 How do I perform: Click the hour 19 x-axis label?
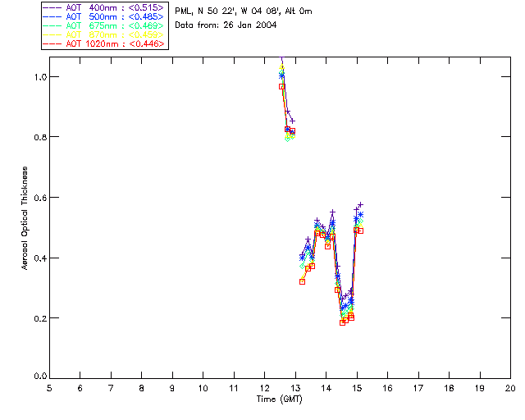click(480, 388)
